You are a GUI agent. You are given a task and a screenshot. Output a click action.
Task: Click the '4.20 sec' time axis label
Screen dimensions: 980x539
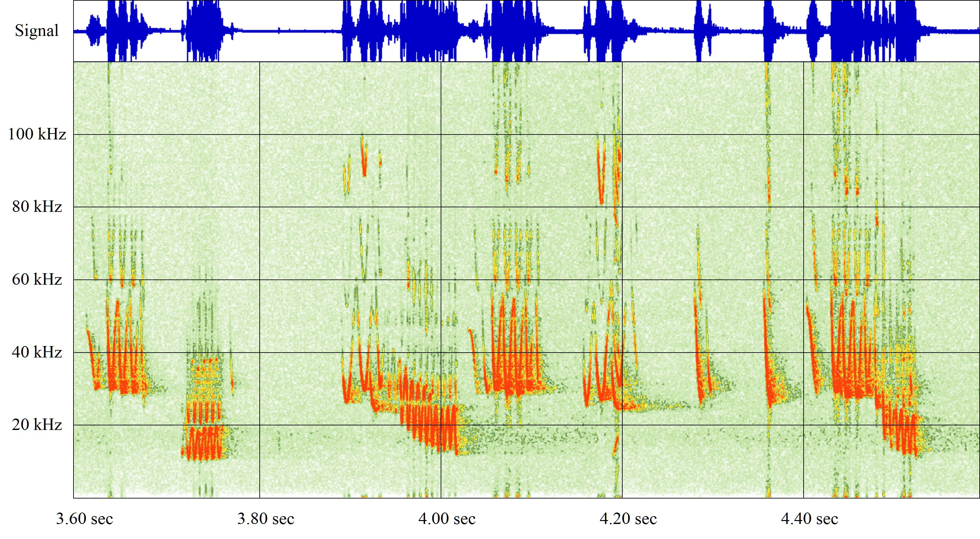(x=629, y=519)
